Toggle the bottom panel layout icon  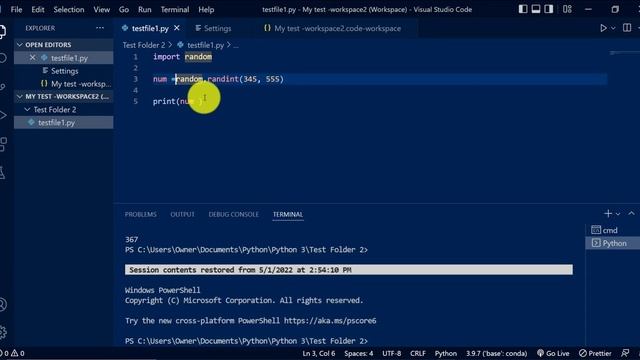point(536,9)
